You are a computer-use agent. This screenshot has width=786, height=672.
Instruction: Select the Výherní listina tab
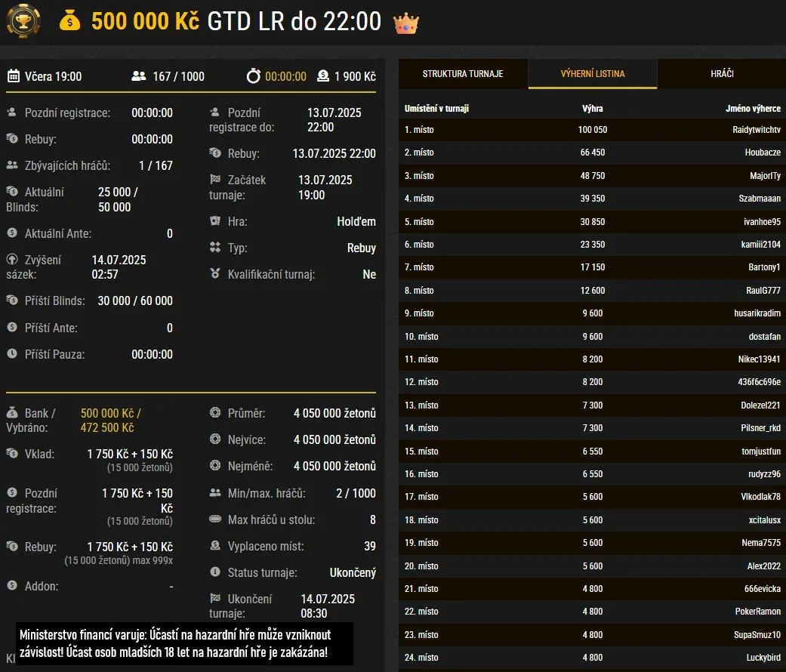593,74
